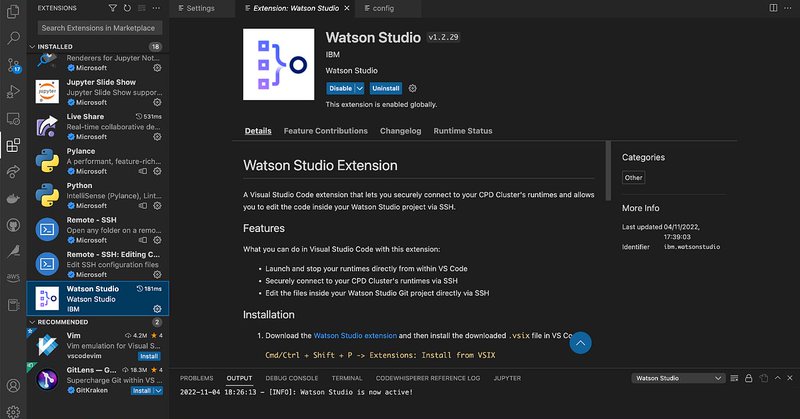The height and width of the screenshot is (419, 800).
Task: Open the Explorer view in activity bar
Action: pos(13,11)
